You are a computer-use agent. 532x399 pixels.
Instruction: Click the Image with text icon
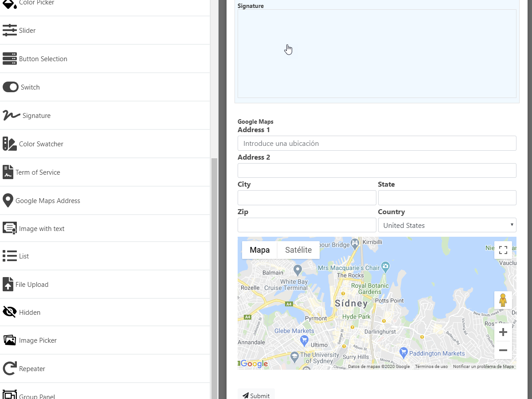click(x=10, y=228)
